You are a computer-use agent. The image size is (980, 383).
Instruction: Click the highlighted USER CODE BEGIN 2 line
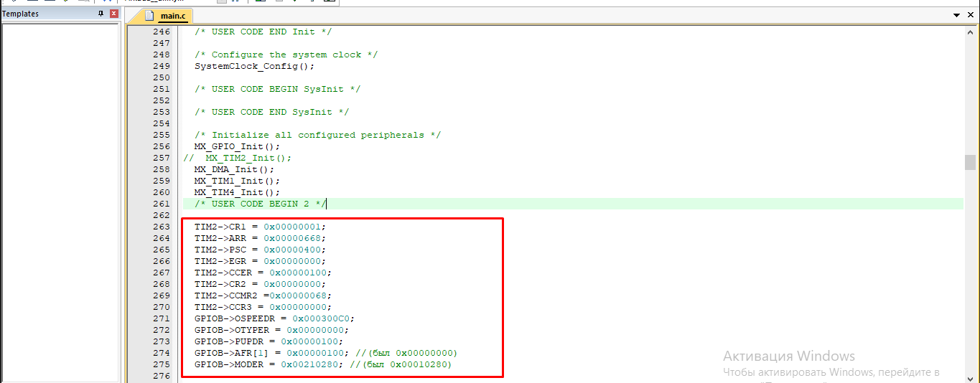point(260,204)
